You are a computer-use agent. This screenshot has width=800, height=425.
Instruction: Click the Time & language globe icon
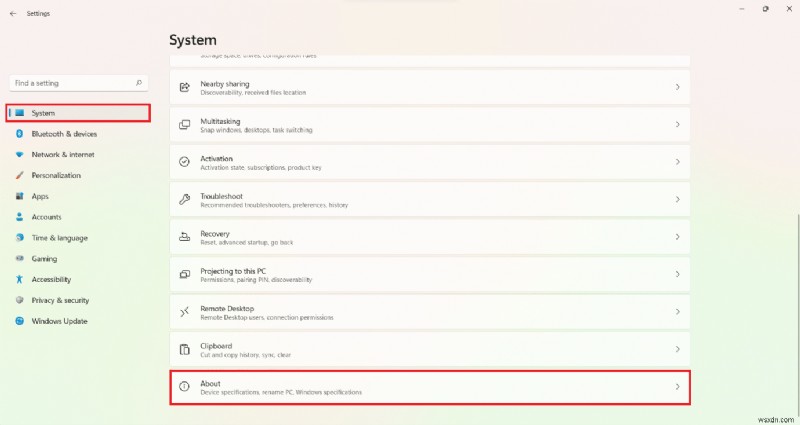(x=19, y=238)
